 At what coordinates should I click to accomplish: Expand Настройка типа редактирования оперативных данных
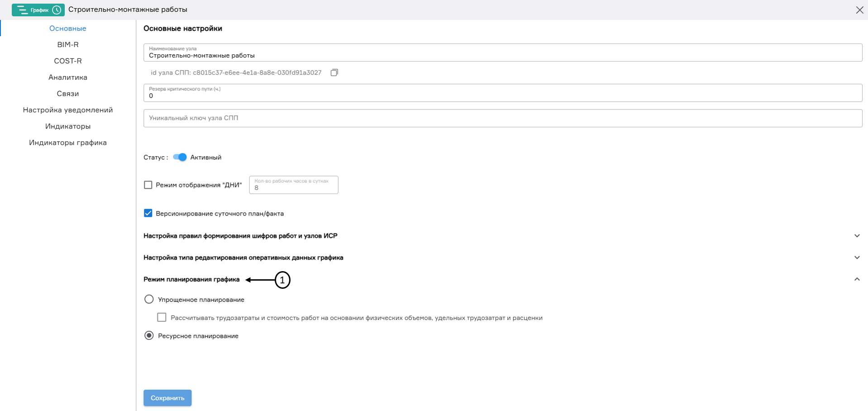point(857,257)
